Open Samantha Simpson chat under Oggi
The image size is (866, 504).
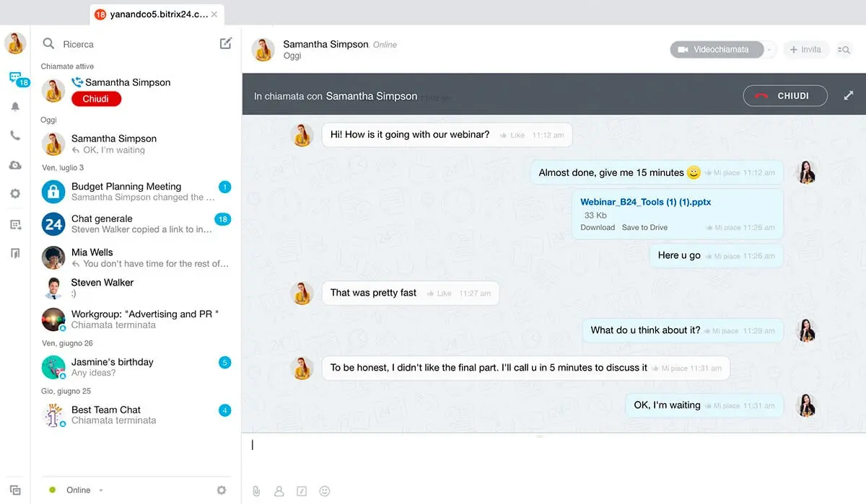pos(136,144)
